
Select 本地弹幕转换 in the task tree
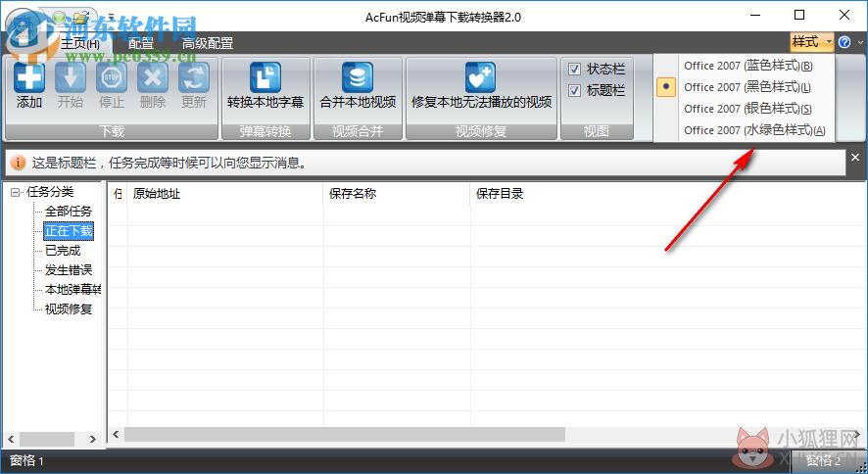(73, 289)
